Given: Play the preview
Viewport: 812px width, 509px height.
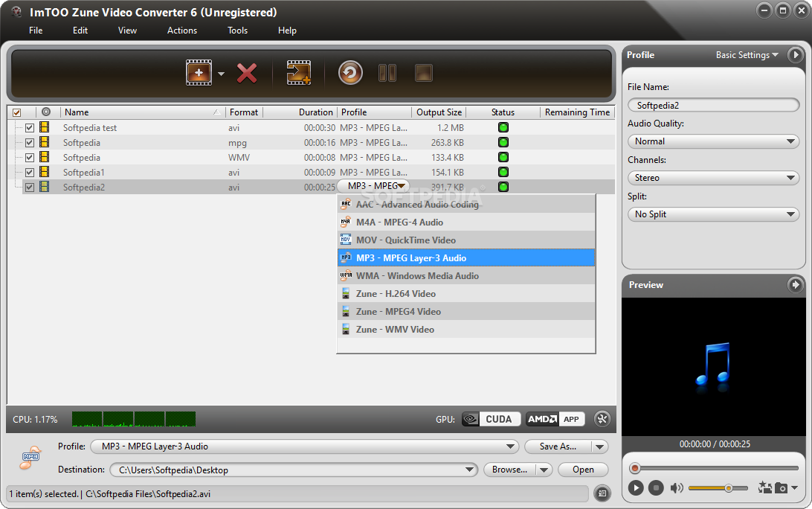Looking at the screenshot, I should 636,487.
